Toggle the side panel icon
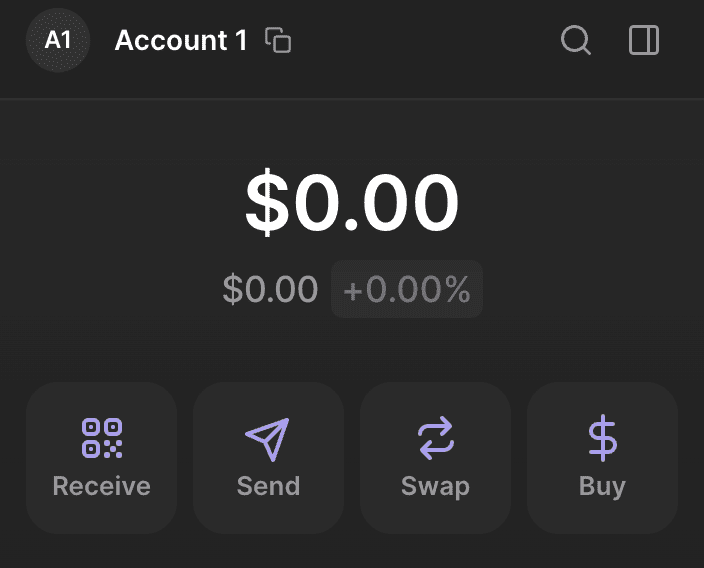The height and width of the screenshot is (568, 704). coord(644,41)
